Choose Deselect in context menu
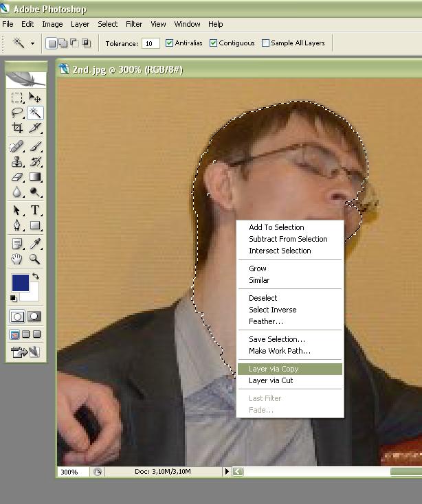 [290, 298]
